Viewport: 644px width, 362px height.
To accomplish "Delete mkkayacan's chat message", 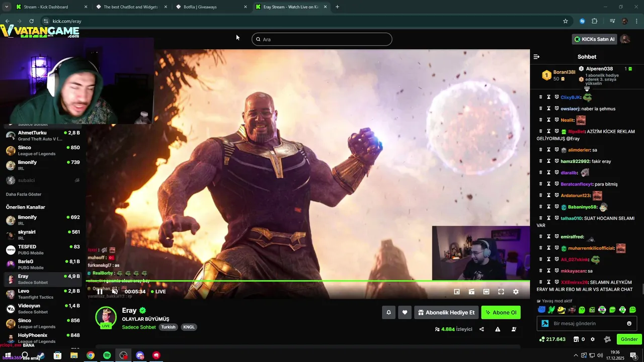I will pos(541,271).
